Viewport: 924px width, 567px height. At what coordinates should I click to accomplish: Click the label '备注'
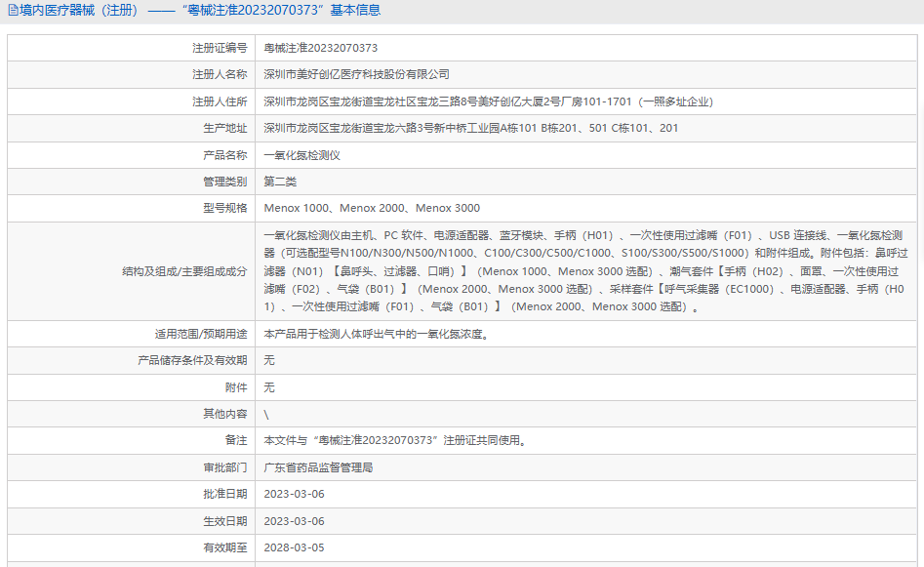pos(236,441)
